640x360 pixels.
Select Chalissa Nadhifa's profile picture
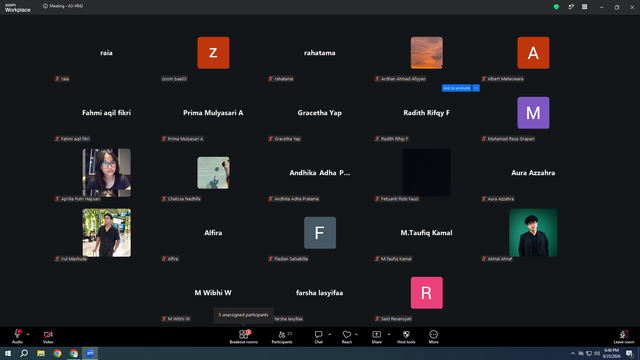coord(213,173)
